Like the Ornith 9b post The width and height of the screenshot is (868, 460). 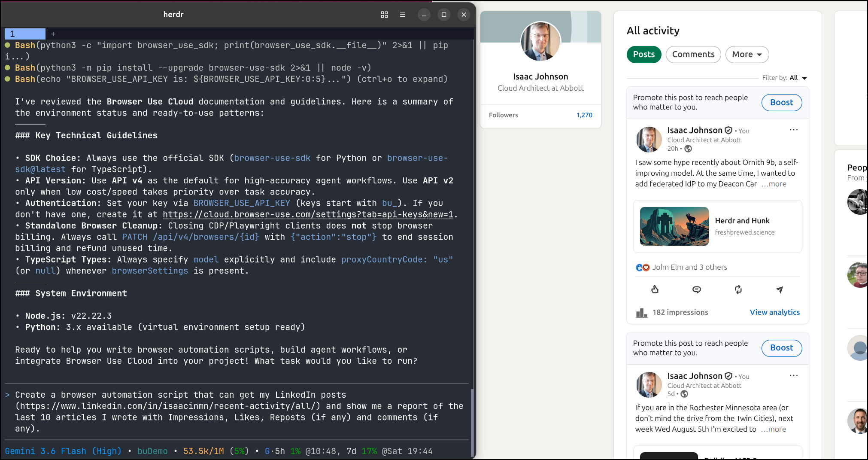pos(655,289)
